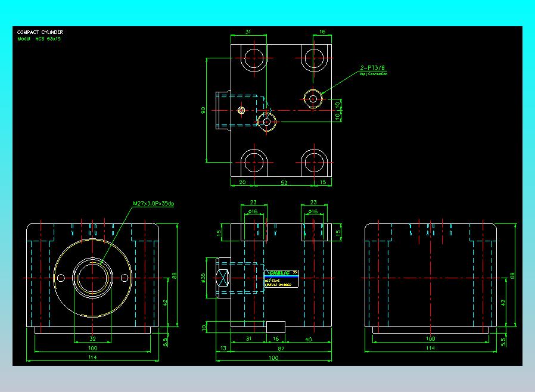Click the ø35 diameter dimension text
Screen dimensions: 535x392
(x=203, y=278)
